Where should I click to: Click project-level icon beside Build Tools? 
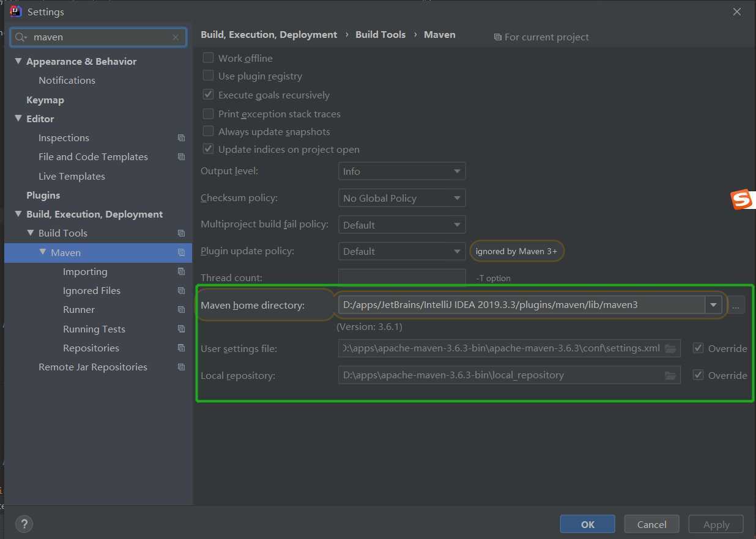[181, 233]
